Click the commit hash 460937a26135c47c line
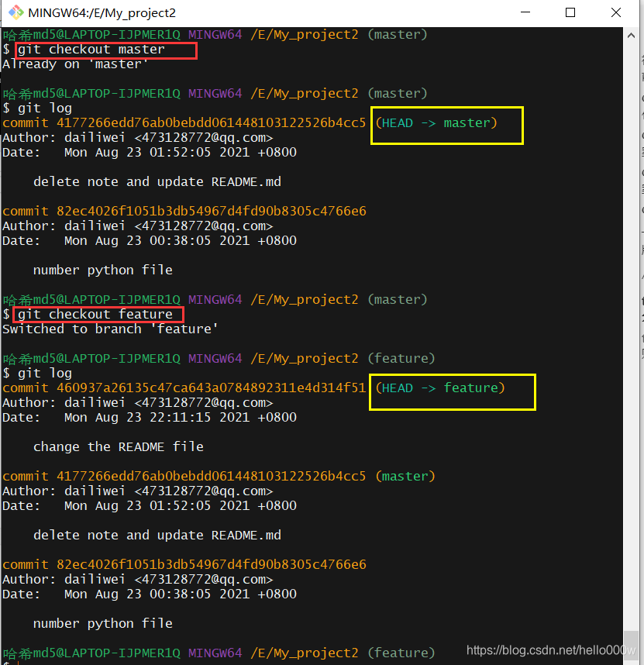The image size is (644, 665). click(184, 388)
